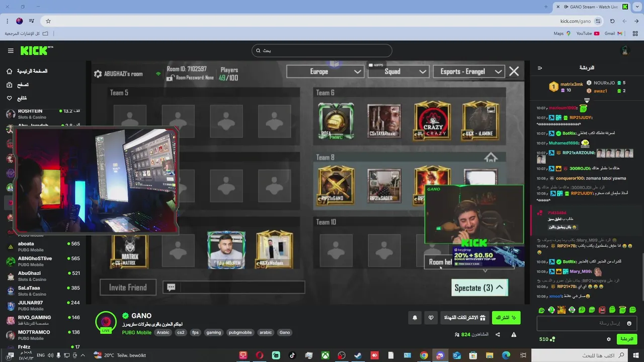Click the Gift Subscriptions button
Screen dimensions: 644x362
click(464, 318)
